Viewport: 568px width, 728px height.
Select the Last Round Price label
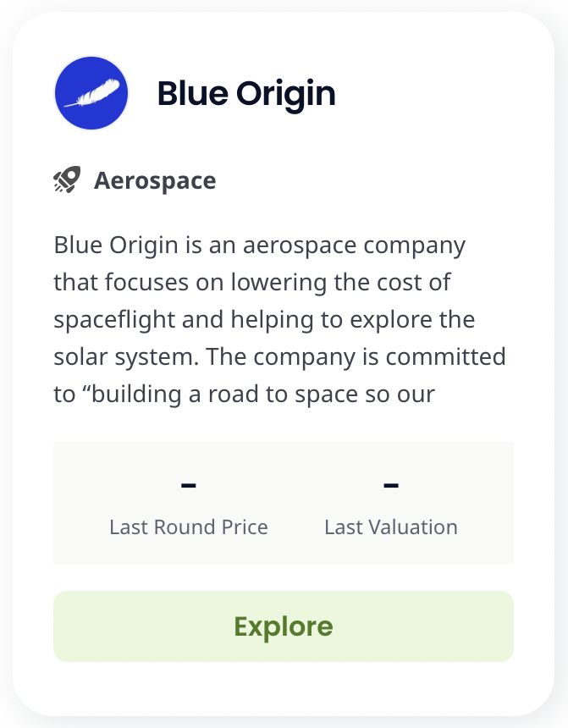(189, 527)
